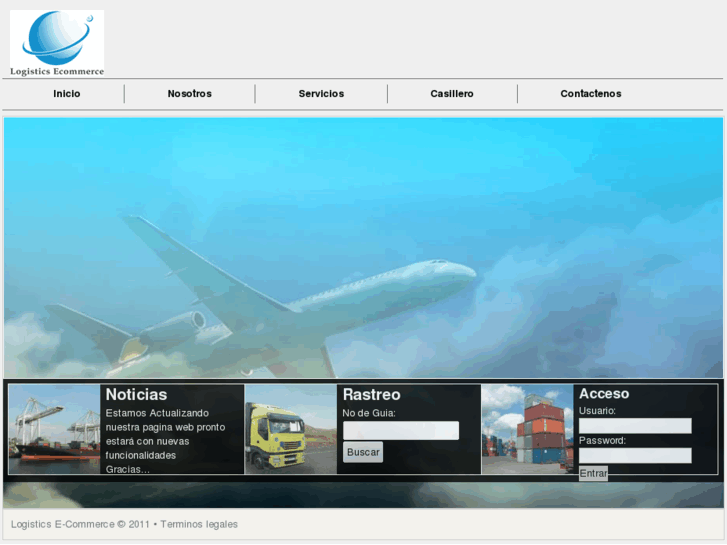Open the Contactenos page
727x545 pixels.
pos(591,94)
